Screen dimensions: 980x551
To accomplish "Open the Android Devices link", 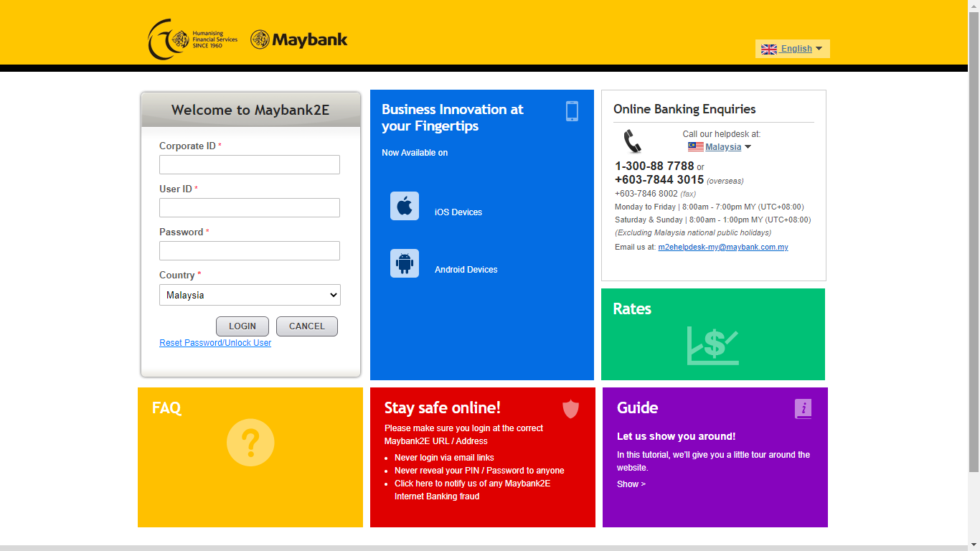I will coord(466,270).
